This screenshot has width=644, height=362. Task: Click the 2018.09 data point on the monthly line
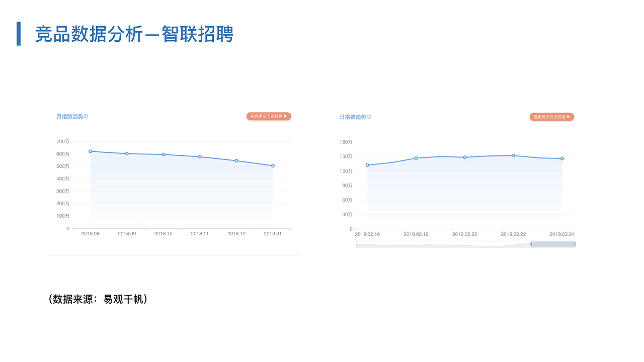(127, 154)
